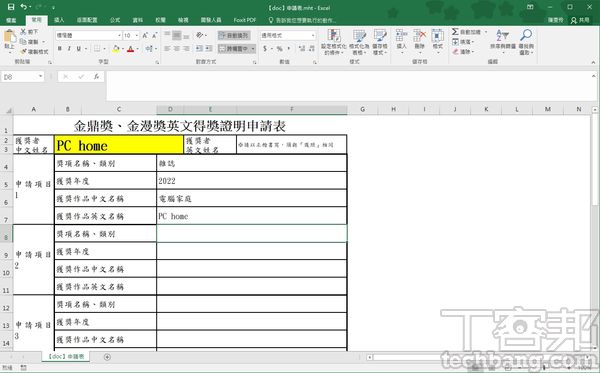Click the Clear eraser icon
Image resolution: width=600 pixels, height=373 pixels.
pos(455,51)
